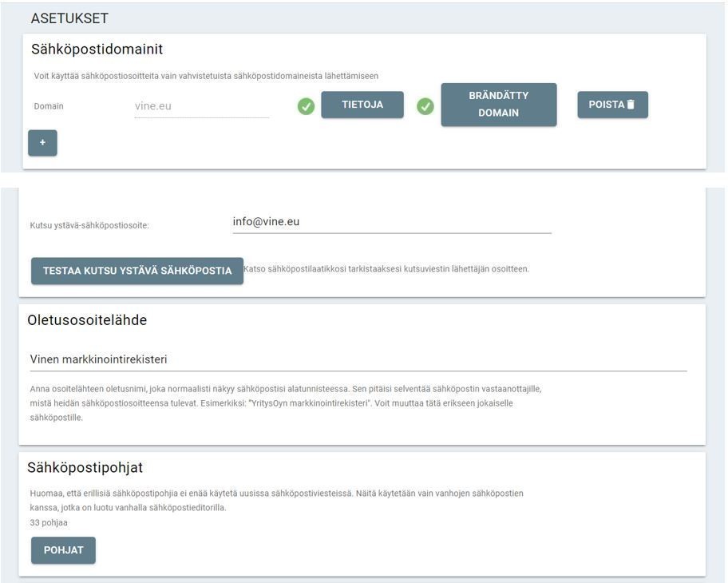This screenshot has width=728, height=583.
Task: Focus the Domain field containing vine.eu
Action: coord(201,106)
